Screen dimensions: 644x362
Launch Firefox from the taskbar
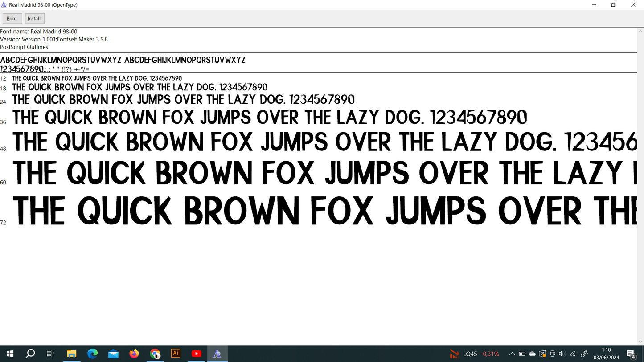coord(134,354)
